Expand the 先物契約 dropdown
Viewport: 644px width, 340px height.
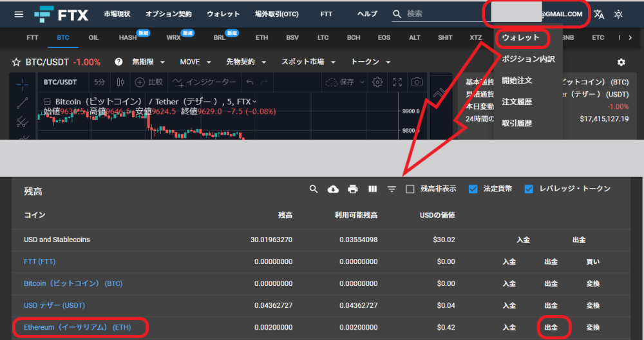click(x=246, y=62)
